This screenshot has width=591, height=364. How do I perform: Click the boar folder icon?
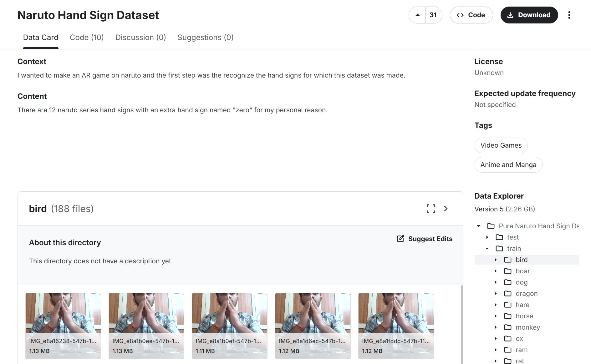click(508, 271)
